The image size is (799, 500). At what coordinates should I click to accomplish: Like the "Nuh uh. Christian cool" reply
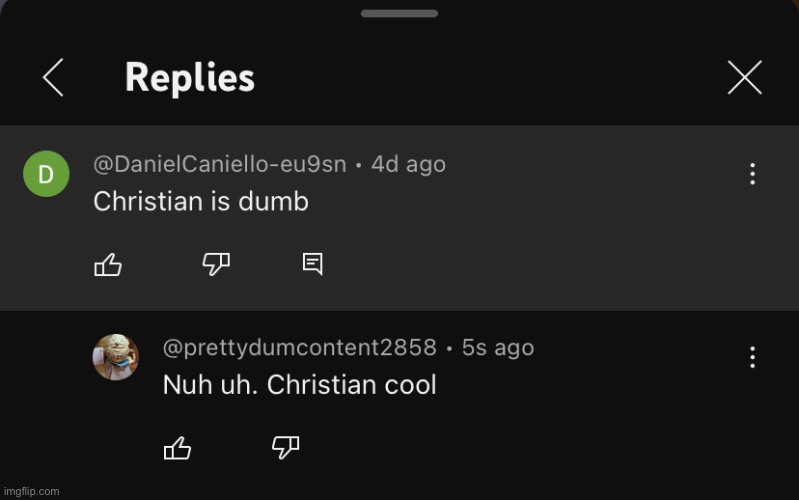pyautogui.click(x=177, y=448)
